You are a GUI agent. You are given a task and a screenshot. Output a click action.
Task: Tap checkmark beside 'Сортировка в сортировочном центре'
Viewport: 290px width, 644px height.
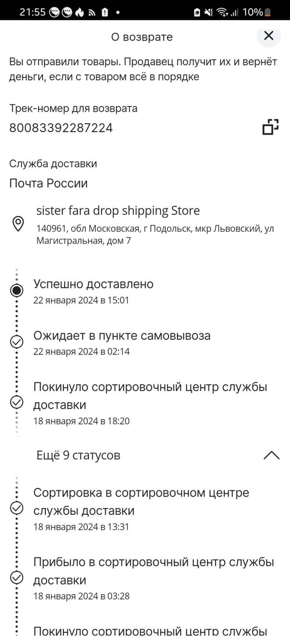tap(17, 508)
